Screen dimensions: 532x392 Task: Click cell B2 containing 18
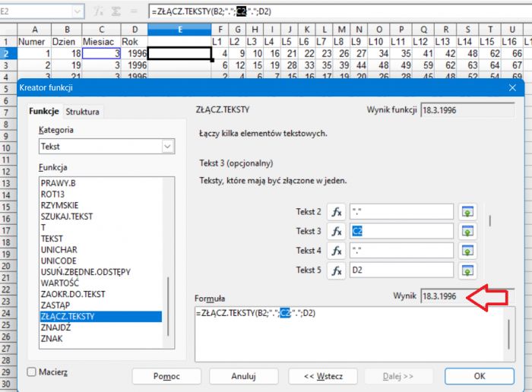tap(67, 54)
